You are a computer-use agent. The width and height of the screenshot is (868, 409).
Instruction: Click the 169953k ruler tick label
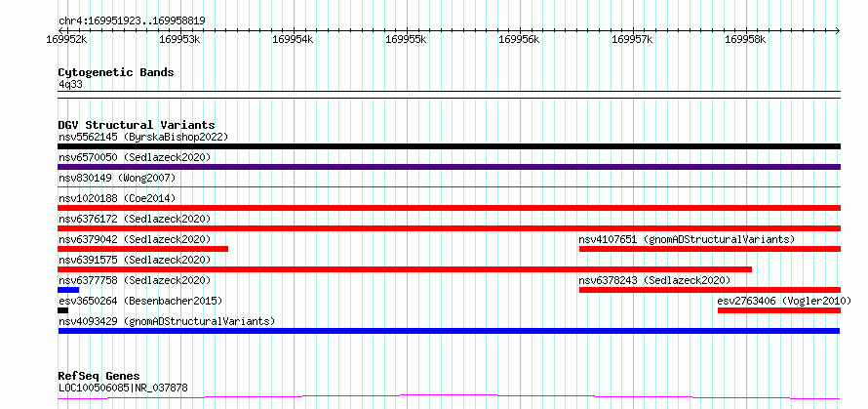point(180,39)
